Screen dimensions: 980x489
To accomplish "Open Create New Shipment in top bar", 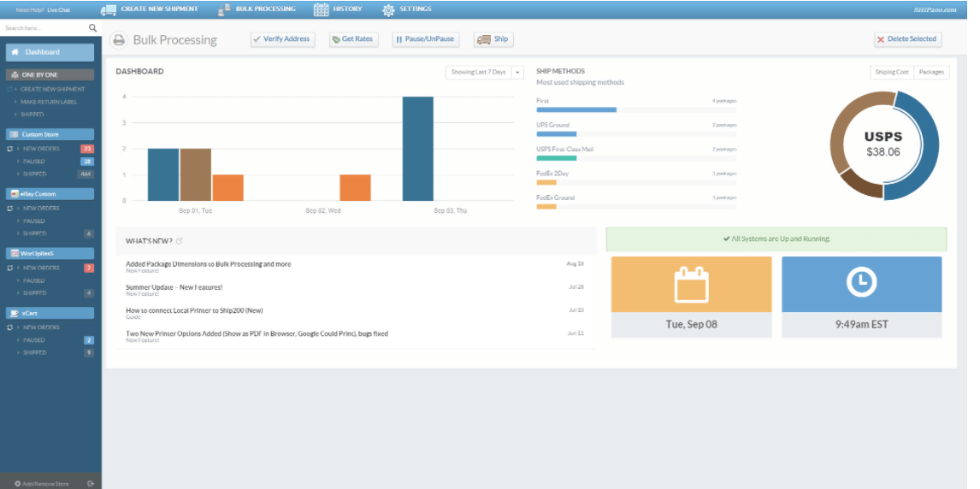I will pos(149,9).
